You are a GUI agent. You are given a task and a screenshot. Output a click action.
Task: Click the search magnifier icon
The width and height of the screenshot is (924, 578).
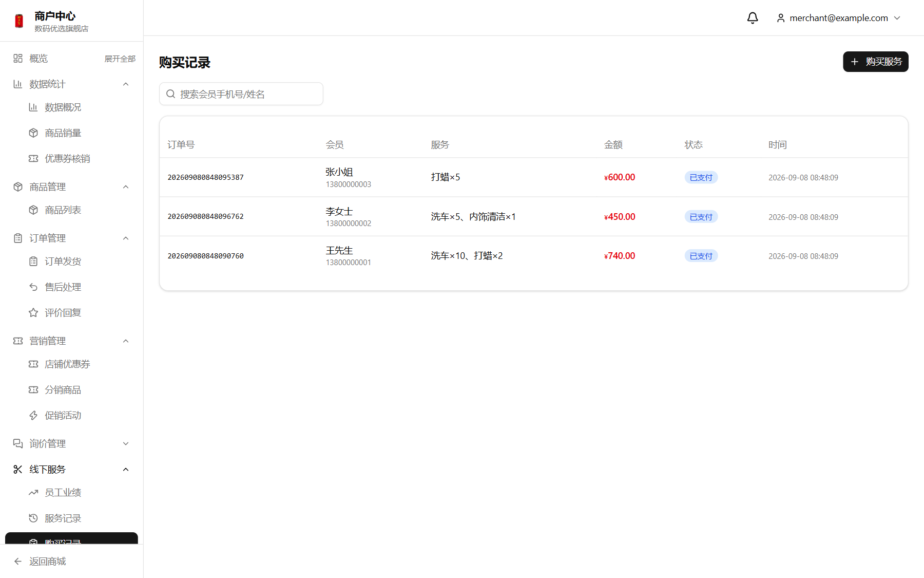pos(171,94)
